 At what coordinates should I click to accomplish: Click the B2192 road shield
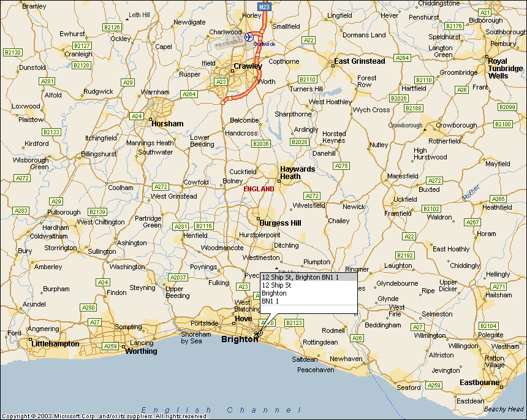pyautogui.click(x=405, y=255)
